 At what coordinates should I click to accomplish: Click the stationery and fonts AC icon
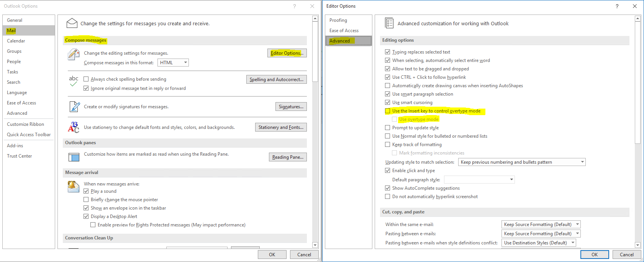coord(74,127)
